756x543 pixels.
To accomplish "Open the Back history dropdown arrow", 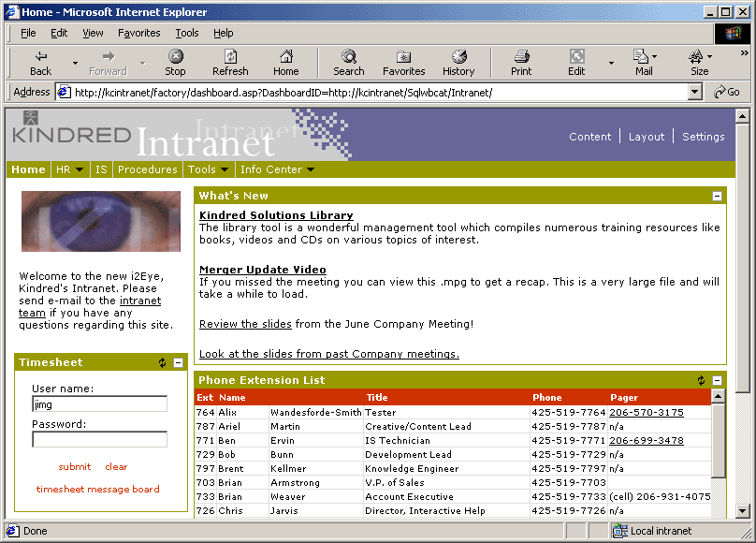I will pos(75,63).
